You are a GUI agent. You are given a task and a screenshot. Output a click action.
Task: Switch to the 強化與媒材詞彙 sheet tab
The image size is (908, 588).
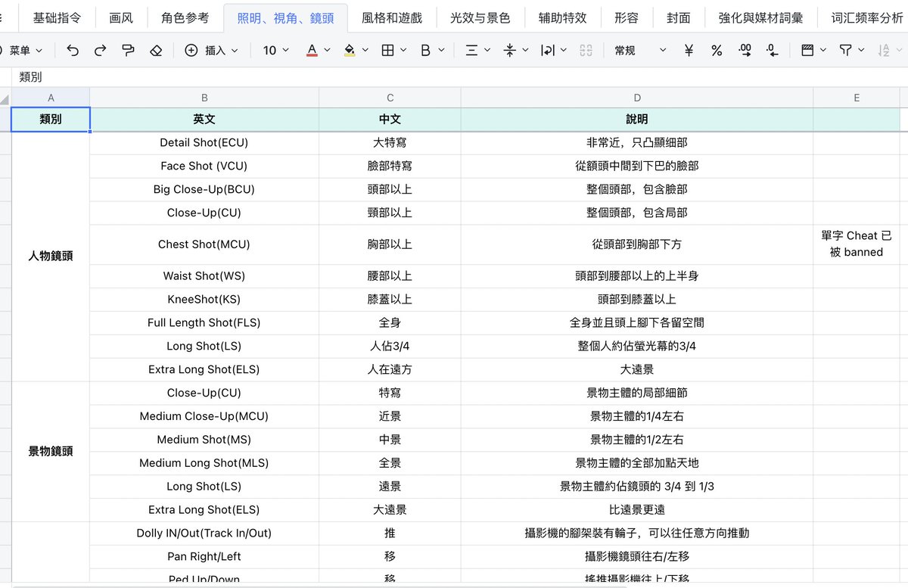coord(760,17)
